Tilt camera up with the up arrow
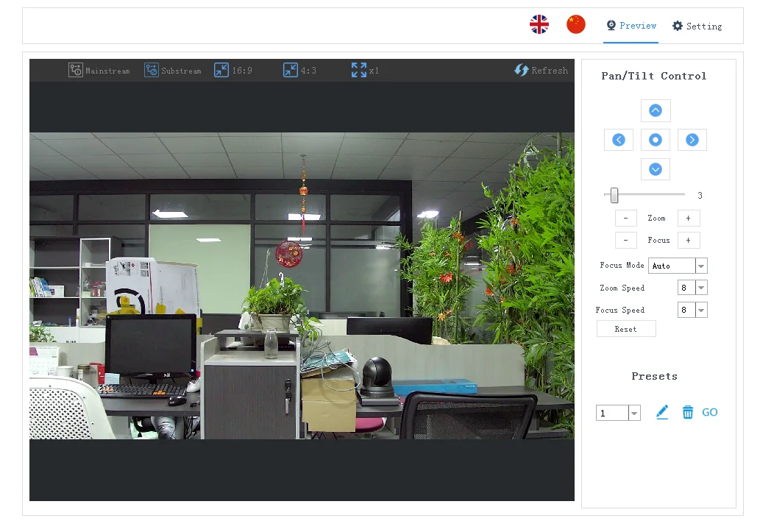Viewport: 760px width, 532px height. click(x=655, y=110)
